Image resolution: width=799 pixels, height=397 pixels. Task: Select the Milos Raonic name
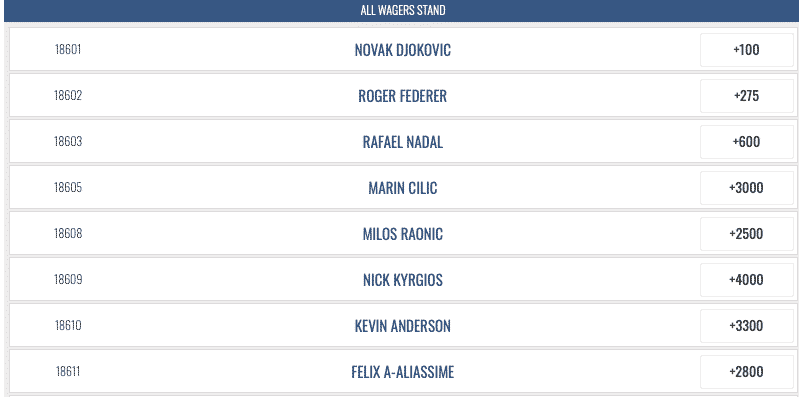pos(403,234)
